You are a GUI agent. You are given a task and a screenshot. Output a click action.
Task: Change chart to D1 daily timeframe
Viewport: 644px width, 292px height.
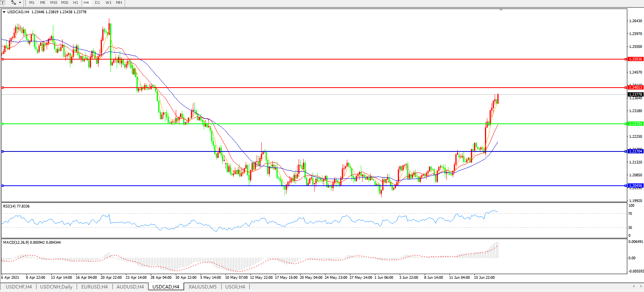pyautogui.click(x=97, y=3)
